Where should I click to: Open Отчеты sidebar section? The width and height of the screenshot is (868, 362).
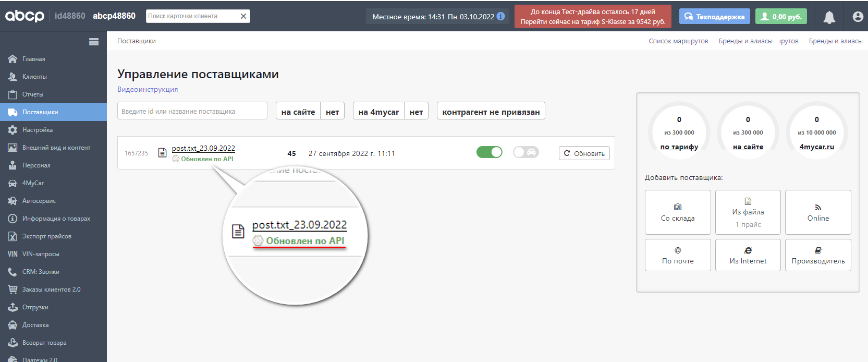click(53, 94)
